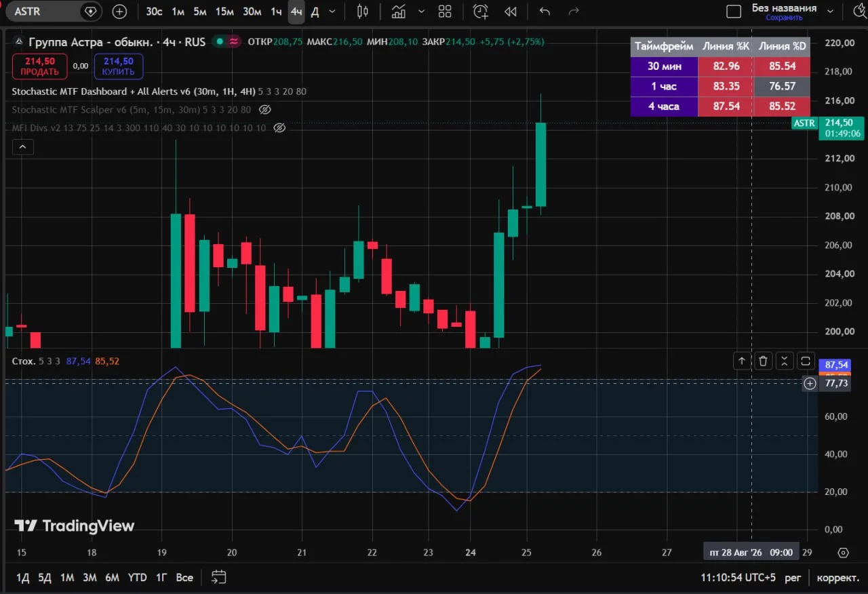This screenshot has height=594, width=868.
Task: Expand the timeframe list dropdown chevron
Action: click(332, 12)
